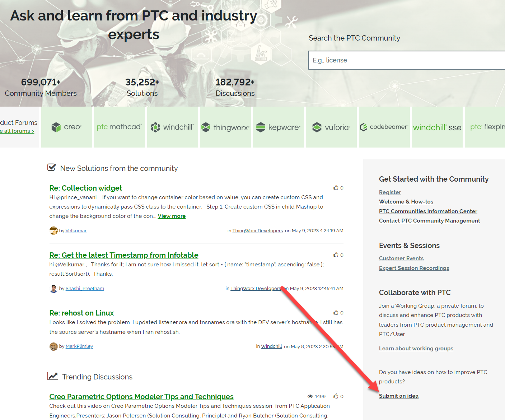The height and width of the screenshot is (420, 505).
Task: Select the Windchill SSE forum tile
Action: [x=437, y=127]
